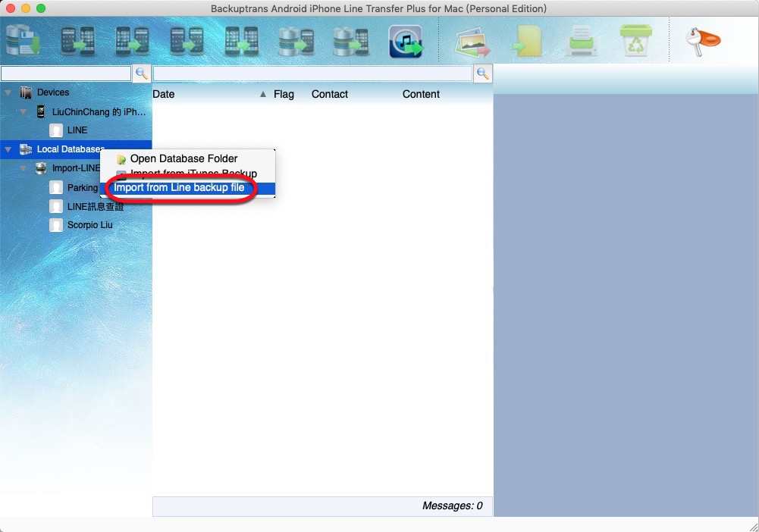Click the iPhone device icon in the tree
Screen dimensions: 759x532
tap(41, 111)
